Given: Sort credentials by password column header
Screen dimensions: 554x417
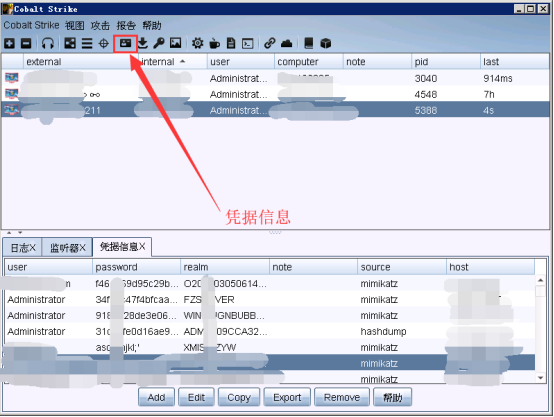Looking at the screenshot, I should tap(136, 267).
